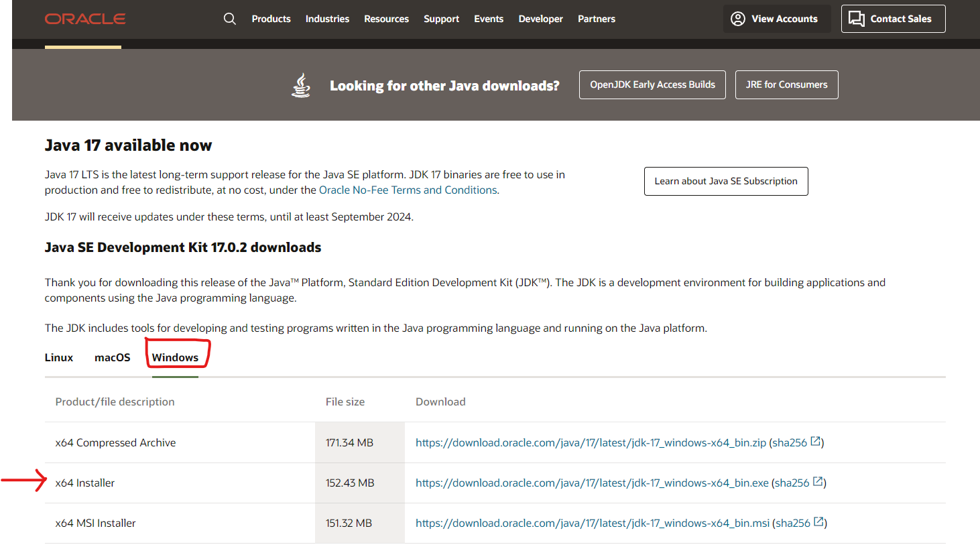This screenshot has height=557, width=980.
Task: Open the search magnifier icon
Action: [230, 19]
